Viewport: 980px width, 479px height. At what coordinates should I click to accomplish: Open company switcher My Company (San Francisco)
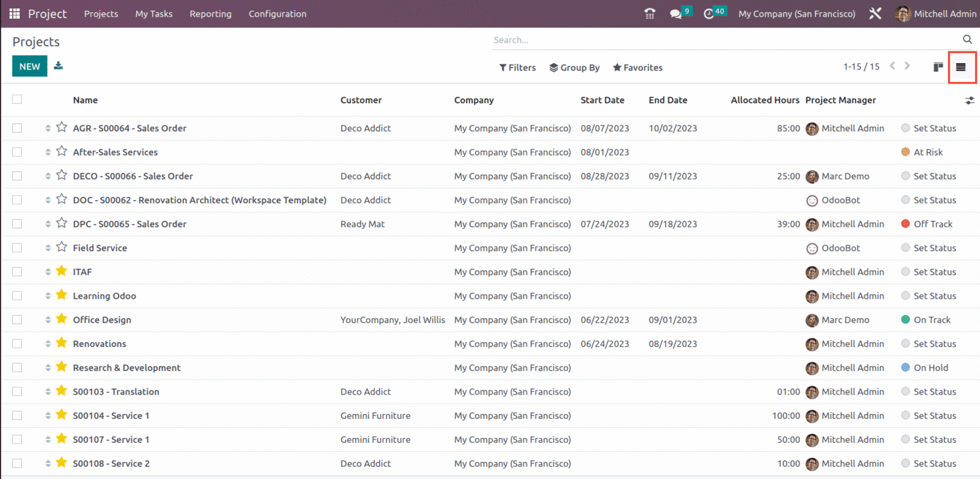[796, 14]
